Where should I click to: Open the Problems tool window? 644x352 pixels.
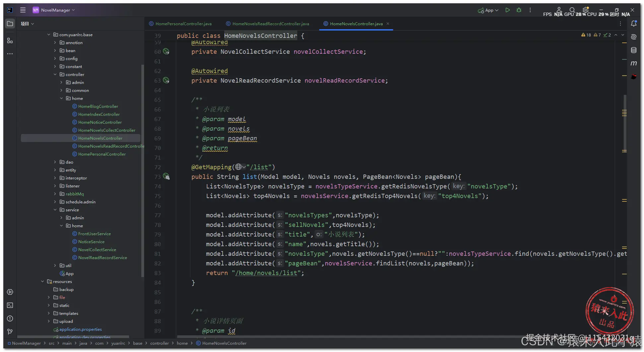pyautogui.click(x=10, y=318)
